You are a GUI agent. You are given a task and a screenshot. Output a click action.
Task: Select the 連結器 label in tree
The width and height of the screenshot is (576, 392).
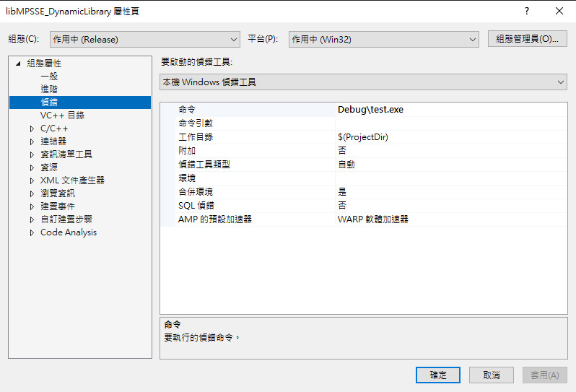[53, 141]
